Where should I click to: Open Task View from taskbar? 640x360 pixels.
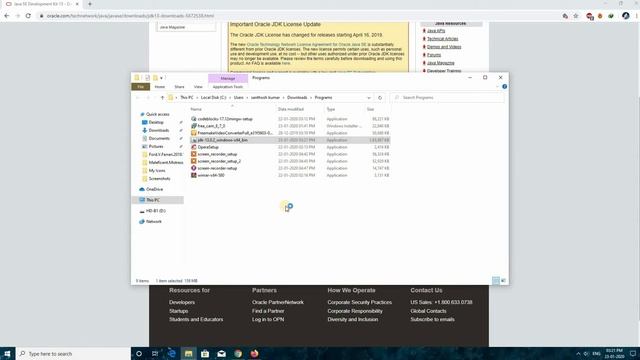pyautogui.click(x=155, y=353)
